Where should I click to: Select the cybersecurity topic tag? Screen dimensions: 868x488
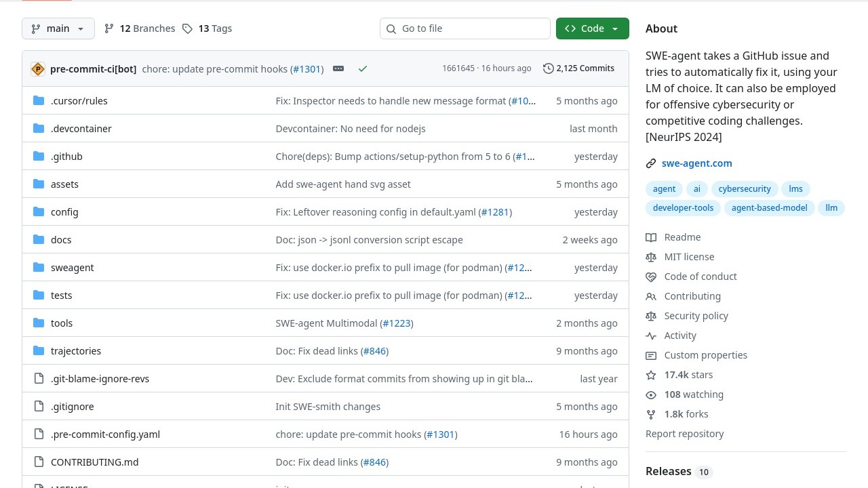[745, 189]
